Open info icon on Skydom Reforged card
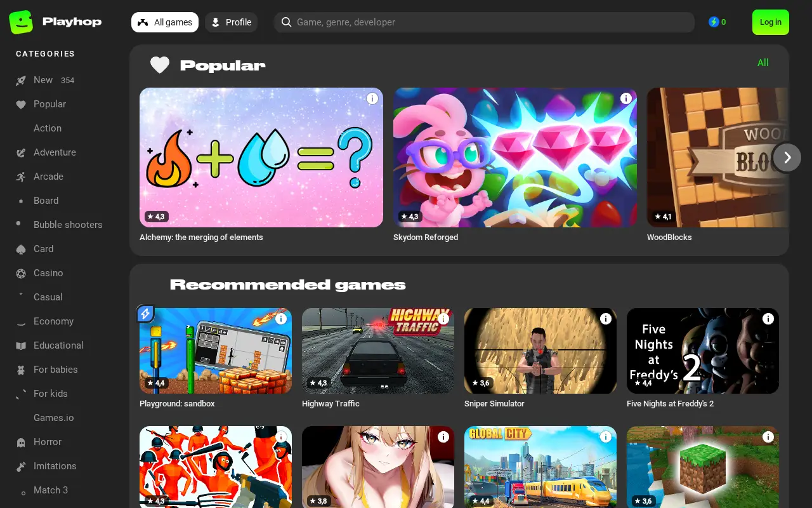812x508 pixels. point(626,98)
